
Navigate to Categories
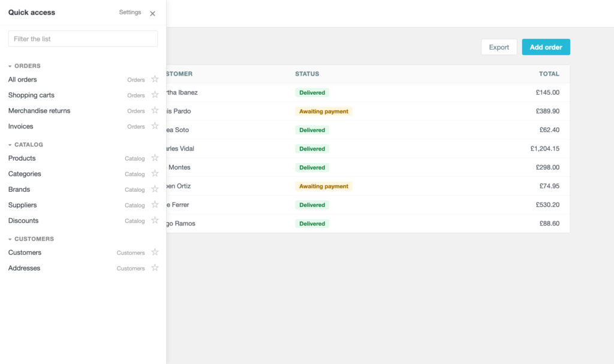pyautogui.click(x=25, y=174)
